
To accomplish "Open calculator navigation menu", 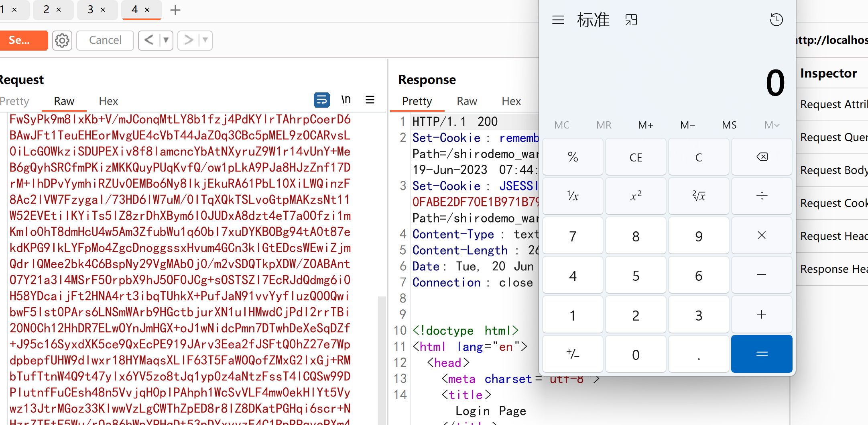I will pos(558,20).
